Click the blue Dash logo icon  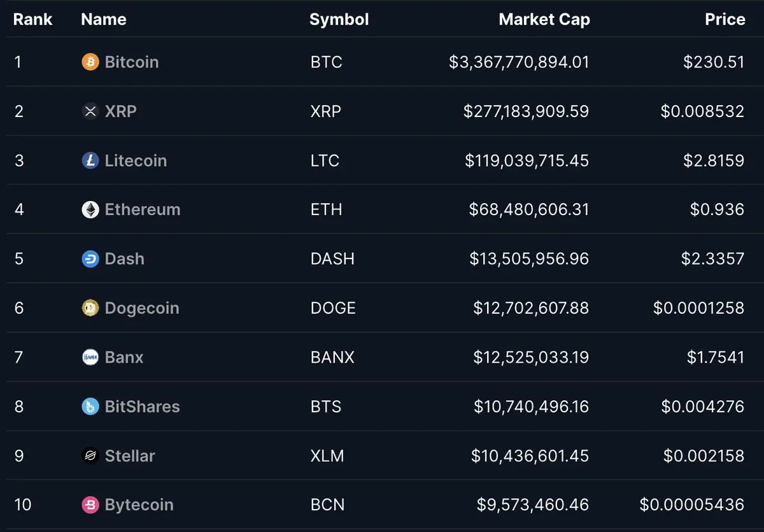90,259
